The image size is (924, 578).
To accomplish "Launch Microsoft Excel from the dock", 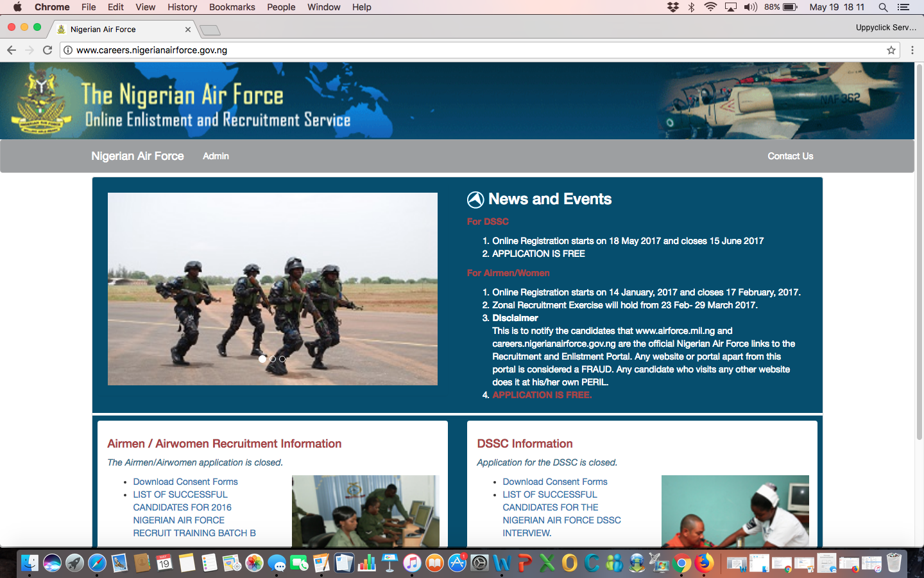I will pyautogui.click(x=547, y=563).
